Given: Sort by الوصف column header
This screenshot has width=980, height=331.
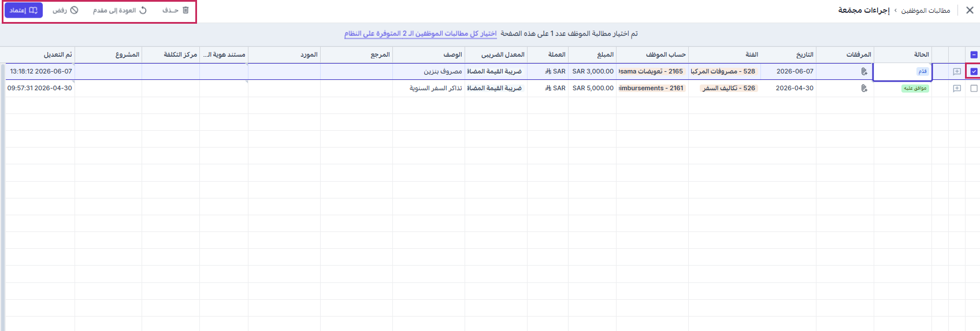Looking at the screenshot, I should pos(429,54).
